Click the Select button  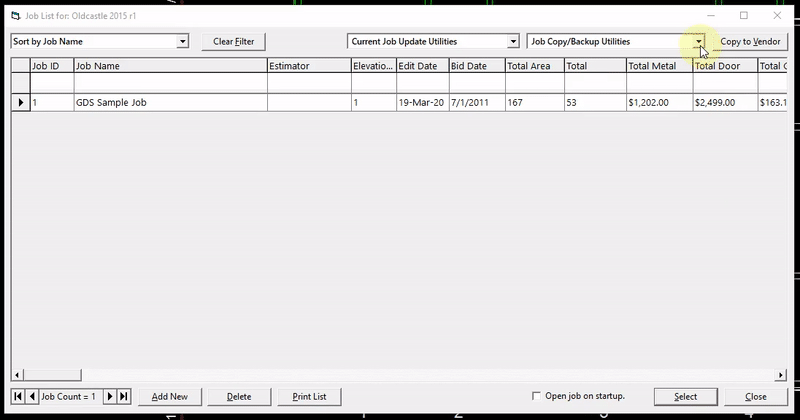coord(685,397)
